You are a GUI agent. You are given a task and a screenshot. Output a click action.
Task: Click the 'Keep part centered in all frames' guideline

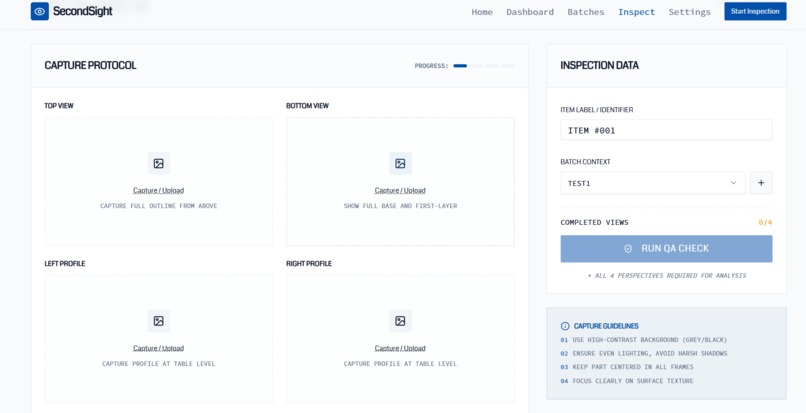coord(633,367)
